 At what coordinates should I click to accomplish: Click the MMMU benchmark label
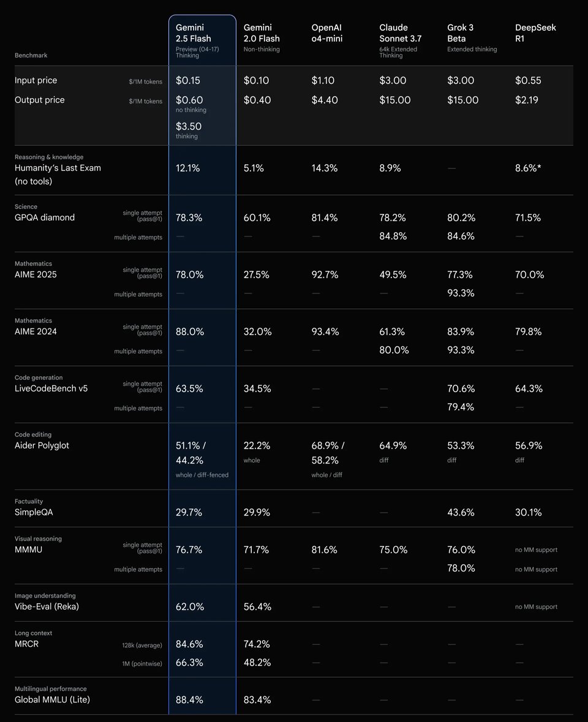click(28, 550)
